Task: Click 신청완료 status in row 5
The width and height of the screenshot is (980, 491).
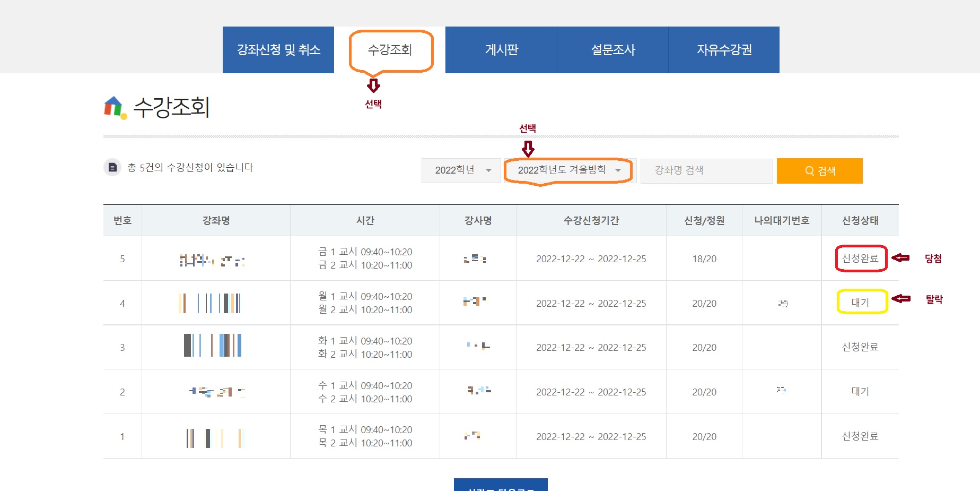Action: coord(860,259)
